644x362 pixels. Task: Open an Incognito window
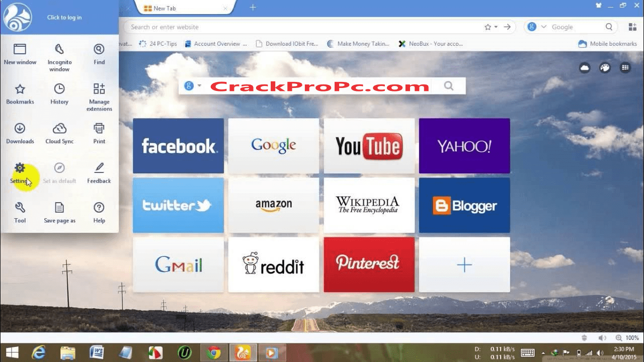[x=59, y=57]
